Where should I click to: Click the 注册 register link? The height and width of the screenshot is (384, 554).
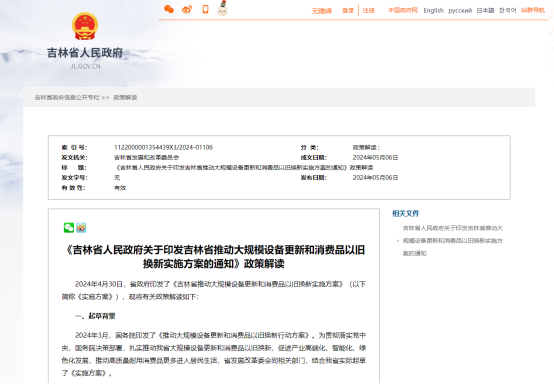point(369,11)
